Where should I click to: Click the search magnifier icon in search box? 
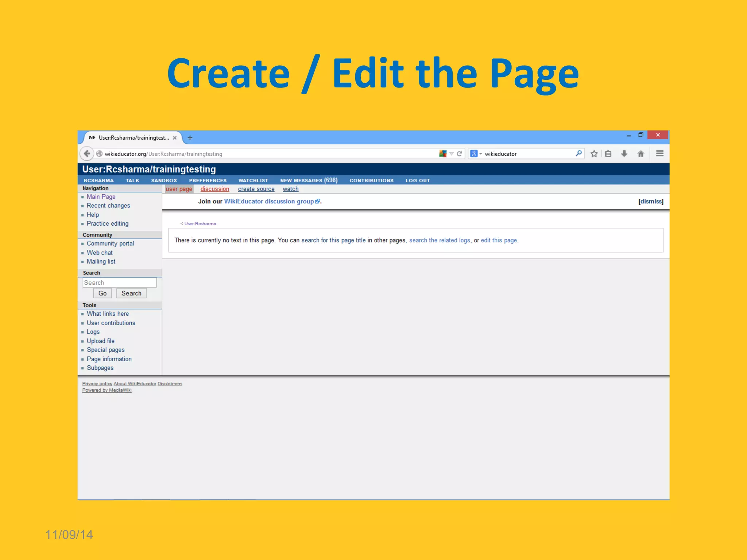[578, 153]
